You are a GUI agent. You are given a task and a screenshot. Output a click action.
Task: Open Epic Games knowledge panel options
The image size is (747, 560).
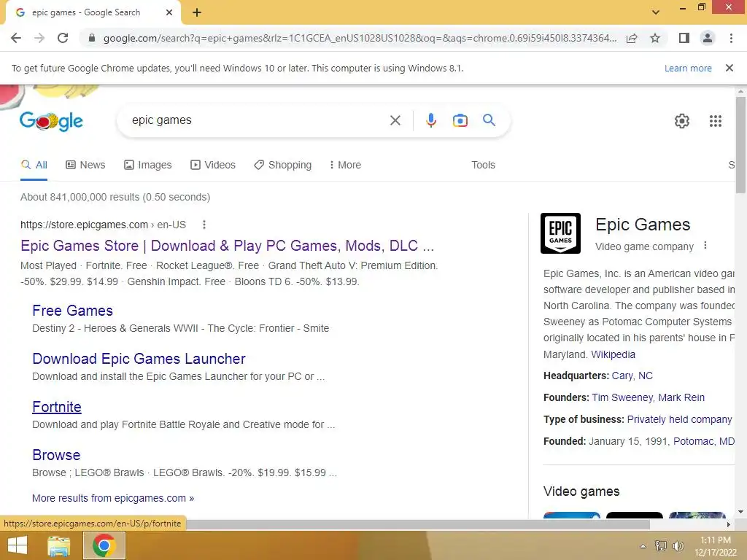(705, 246)
